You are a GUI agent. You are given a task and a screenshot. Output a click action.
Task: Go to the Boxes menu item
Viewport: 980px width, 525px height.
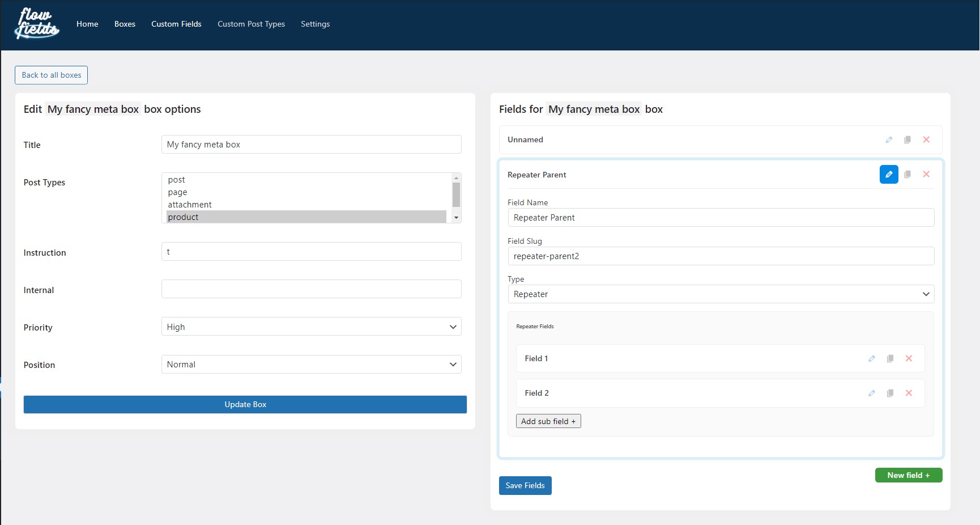(x=125, y=24)
